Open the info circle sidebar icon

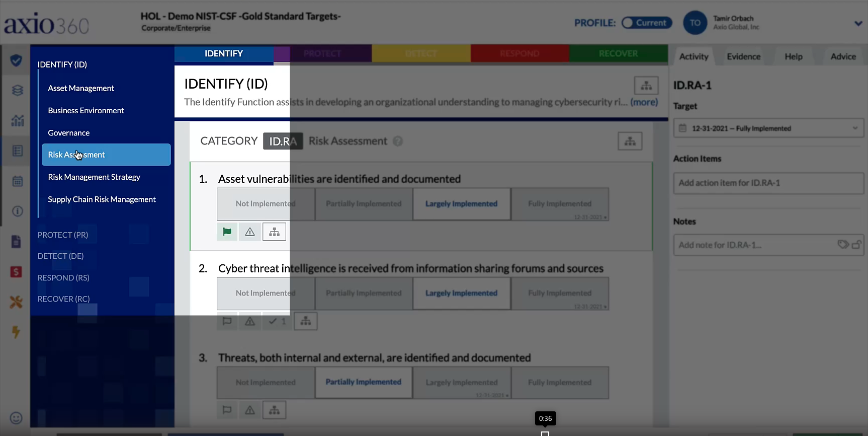18,211
